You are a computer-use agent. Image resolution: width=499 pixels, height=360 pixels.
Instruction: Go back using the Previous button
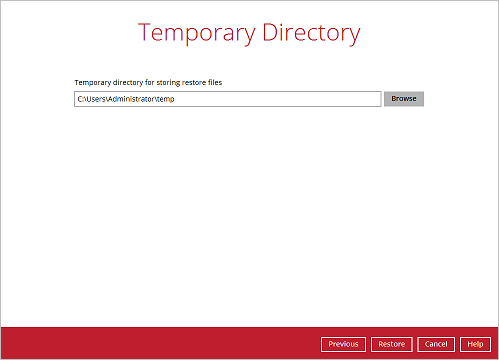(x=343, y=344)
